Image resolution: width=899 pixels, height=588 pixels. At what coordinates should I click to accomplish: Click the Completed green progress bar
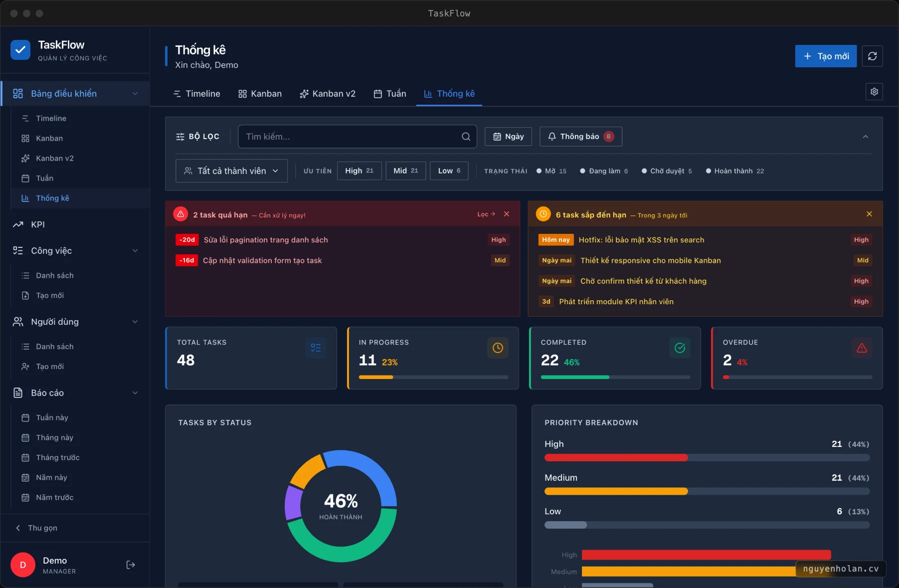[x=575, y=377]
